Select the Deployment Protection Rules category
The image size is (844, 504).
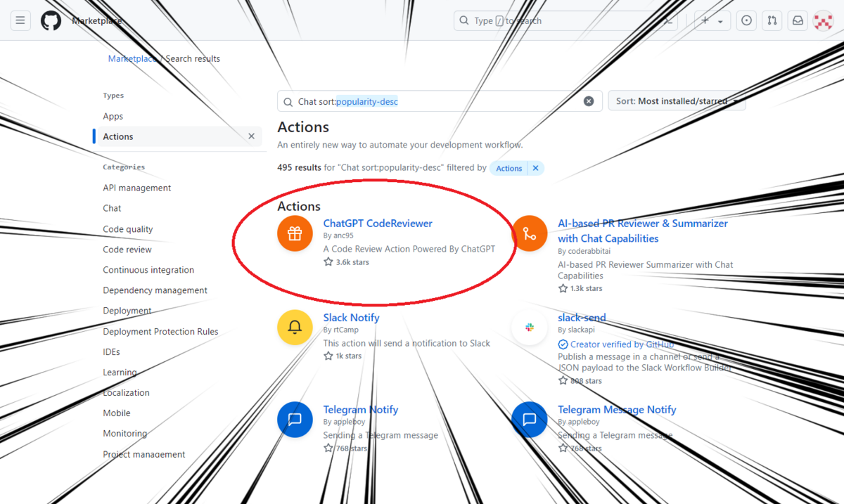(x=161, y=332)
